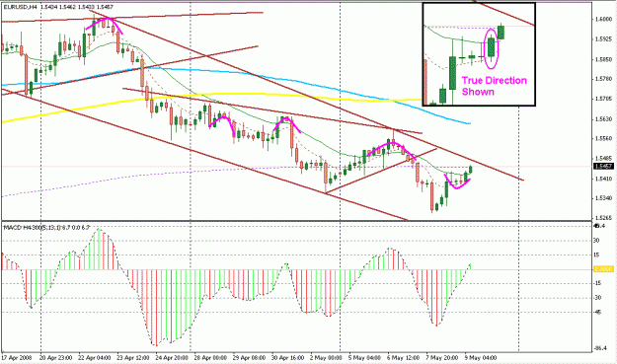The height and width of the screenshot is (364, 617).
Task: Click the 1.5630 price axis label
Action: click(604, 118)
